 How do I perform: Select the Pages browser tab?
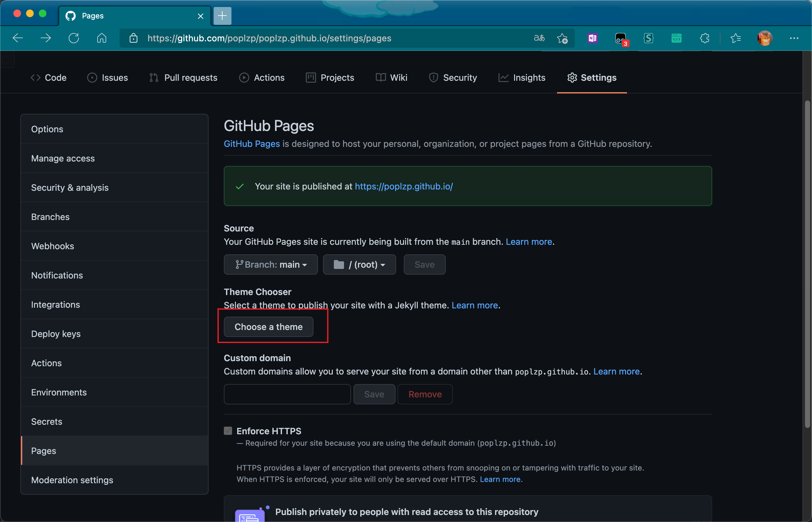coord(134,16)
